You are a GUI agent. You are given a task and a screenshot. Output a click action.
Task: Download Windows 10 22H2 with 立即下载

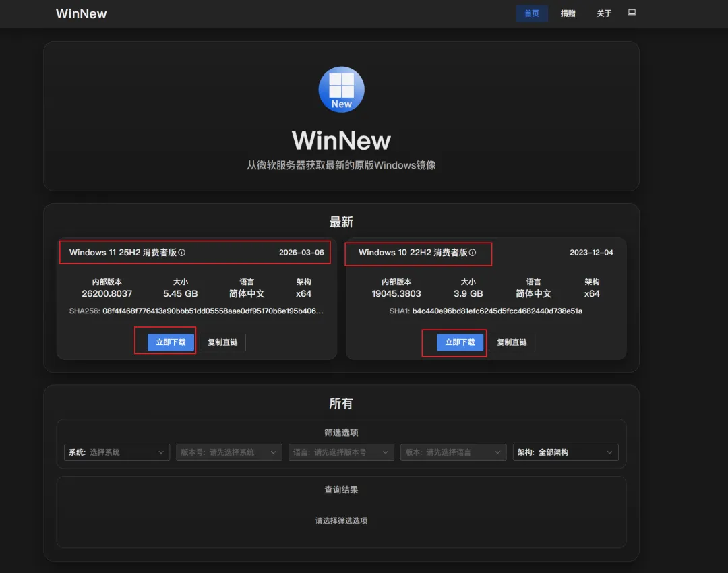(x=460, y=342)
